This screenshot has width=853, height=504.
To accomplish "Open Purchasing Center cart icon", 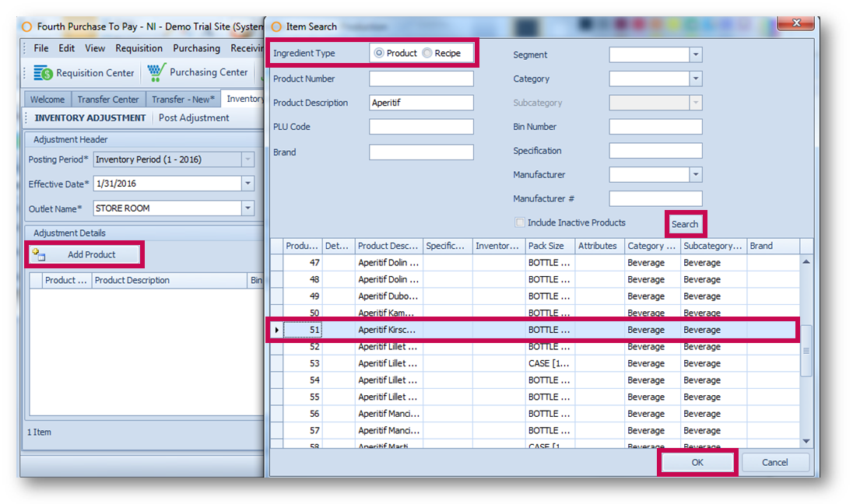I will pyautogui.click(x=157, y=72).
